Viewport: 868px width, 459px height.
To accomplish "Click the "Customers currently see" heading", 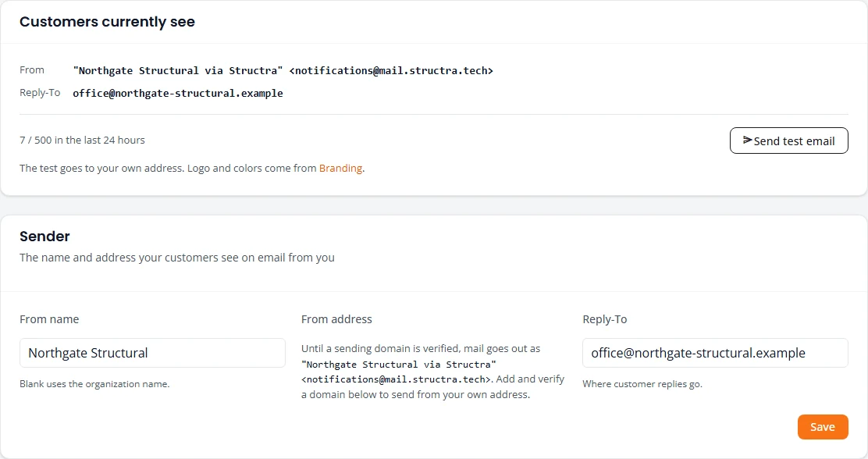I will (108, 22).
